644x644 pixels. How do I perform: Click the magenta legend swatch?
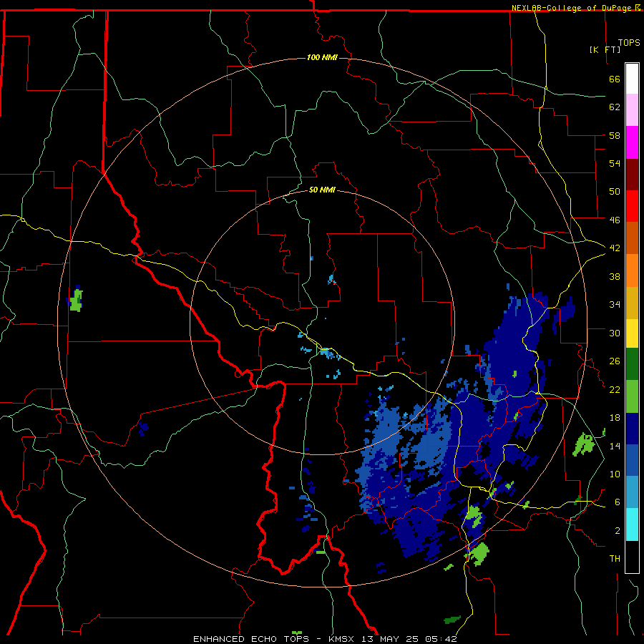632,142
